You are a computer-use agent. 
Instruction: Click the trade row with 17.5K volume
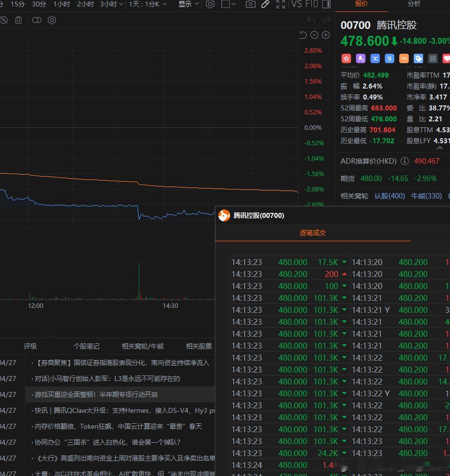[x=289, y=262]
